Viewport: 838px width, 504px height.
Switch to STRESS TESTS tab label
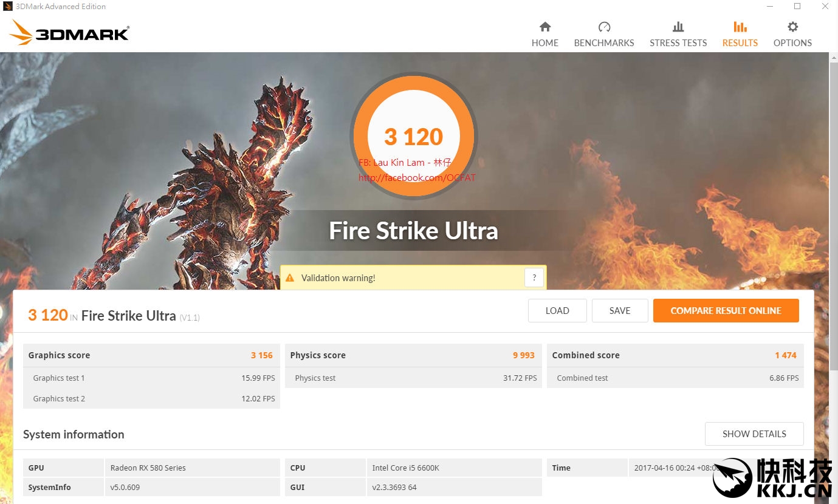pos(678,43)
